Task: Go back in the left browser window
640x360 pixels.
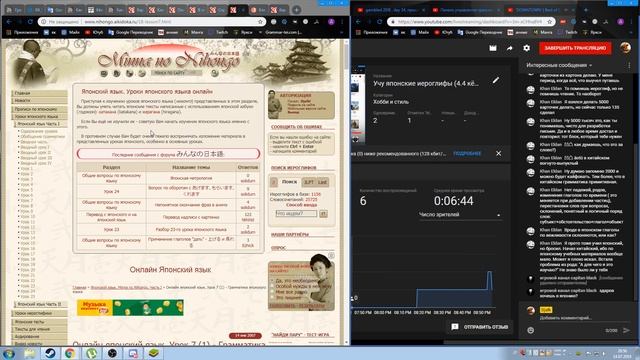Action: [9, 22]
